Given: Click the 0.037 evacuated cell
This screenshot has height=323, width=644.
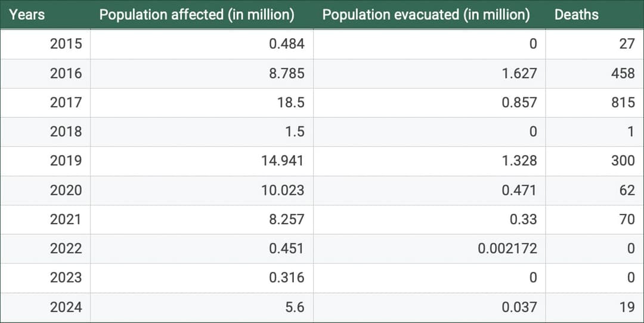Looking at the screenshot, I should click(x=519, y=308).
